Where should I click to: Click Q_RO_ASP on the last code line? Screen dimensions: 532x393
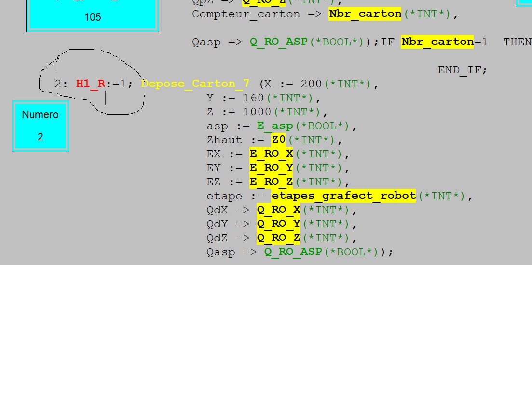click(x=293, y=252)
